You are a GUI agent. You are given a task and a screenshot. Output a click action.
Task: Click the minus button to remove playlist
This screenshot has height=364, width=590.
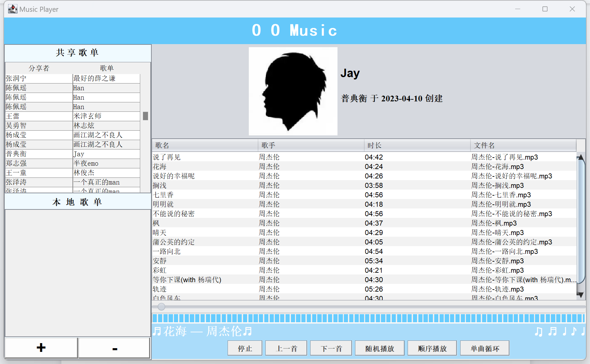point(114,348)
